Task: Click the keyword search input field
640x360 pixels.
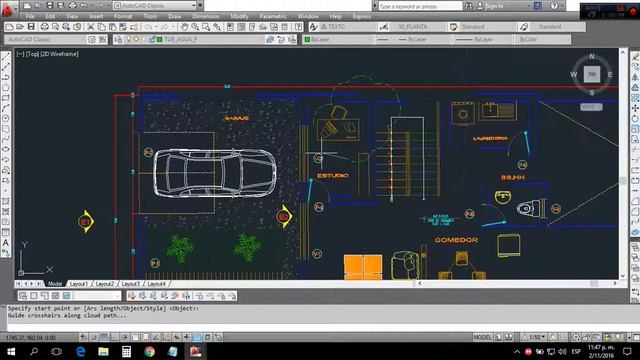Action: (420, 6)
